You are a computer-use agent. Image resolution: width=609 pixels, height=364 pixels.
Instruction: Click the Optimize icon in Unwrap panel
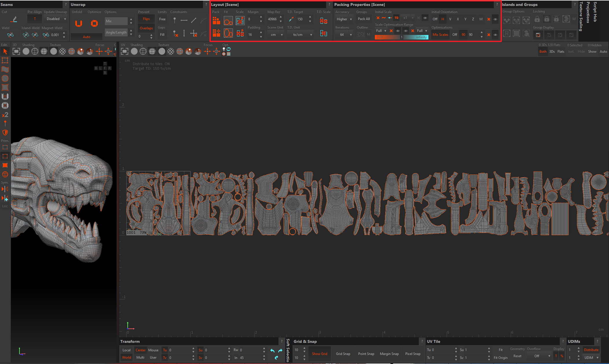[x=94, y=23]
